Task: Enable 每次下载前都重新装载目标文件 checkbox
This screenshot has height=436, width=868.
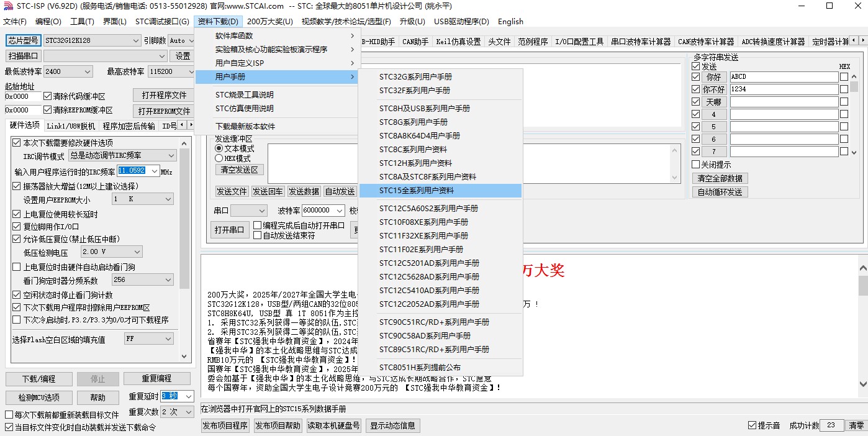Action: [x=9, y=415]
